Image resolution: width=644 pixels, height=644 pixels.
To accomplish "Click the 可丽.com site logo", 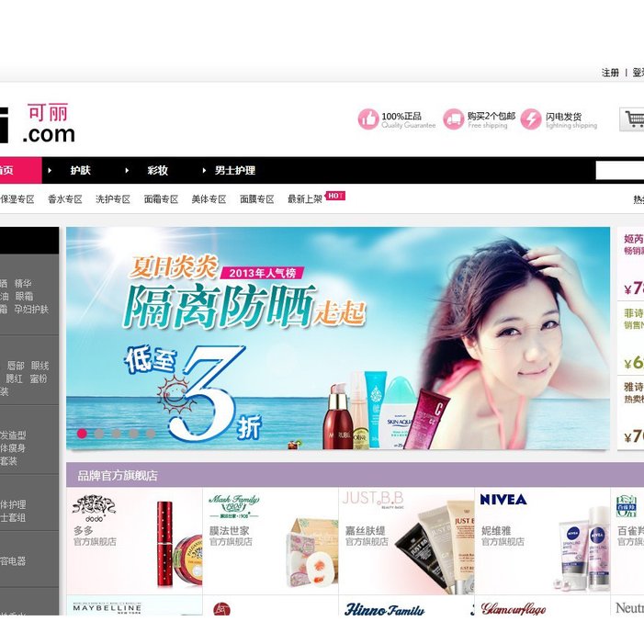I will (38, 124).
